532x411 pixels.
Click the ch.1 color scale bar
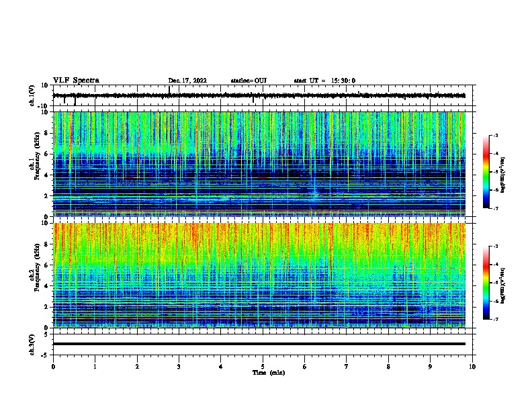coord(486,172)
